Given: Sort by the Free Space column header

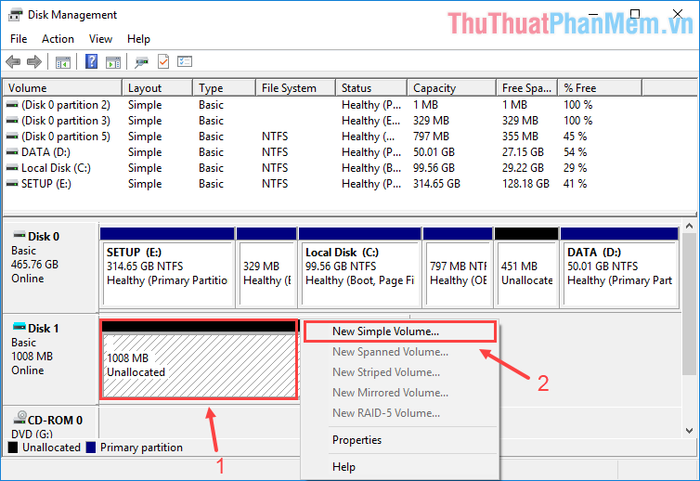Looking at the screenshot, I should [527, 88].
